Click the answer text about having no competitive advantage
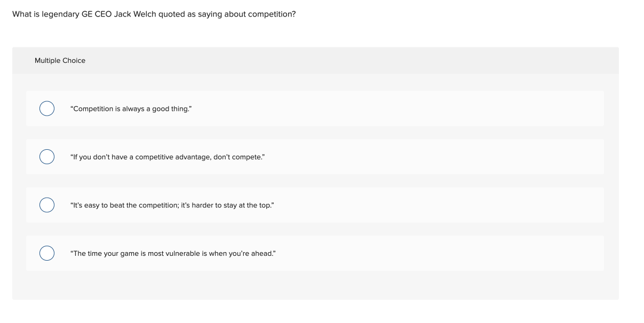This screenshot has width=644, height=323. 166,157
